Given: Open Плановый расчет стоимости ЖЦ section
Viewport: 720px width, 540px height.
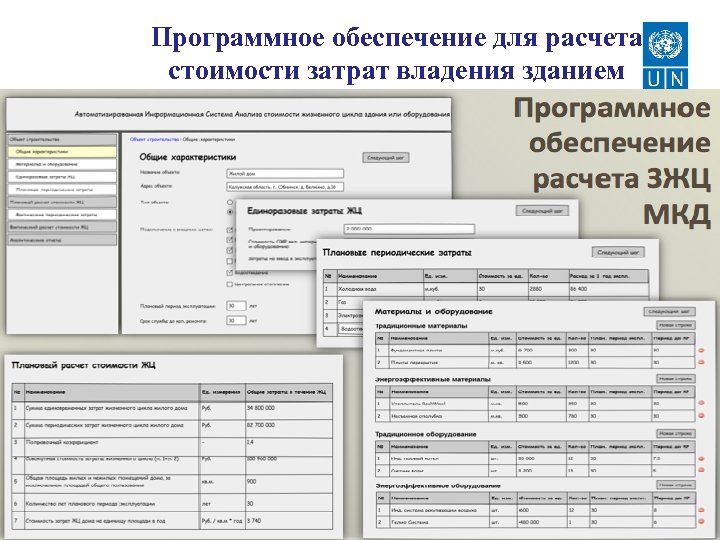Looking at the screenshot, I should [x=62, y=202].
